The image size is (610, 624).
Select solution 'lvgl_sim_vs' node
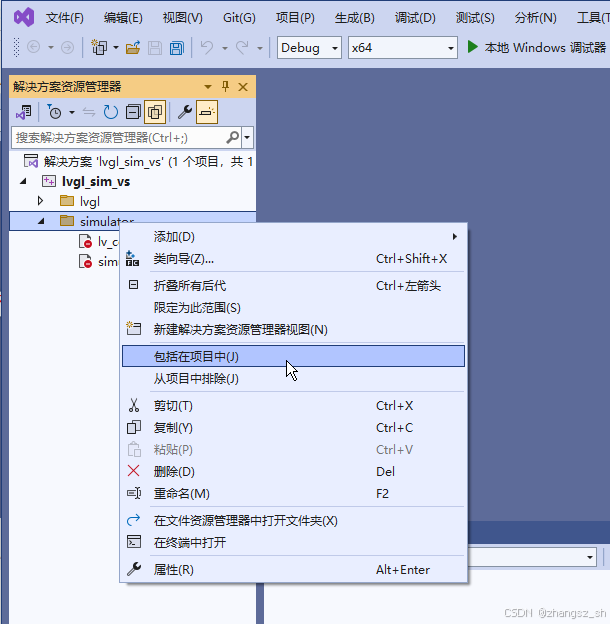138,162
